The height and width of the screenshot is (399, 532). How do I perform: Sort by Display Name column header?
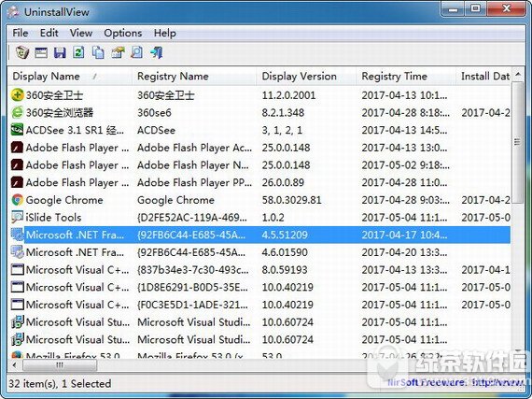pos(70,76)
